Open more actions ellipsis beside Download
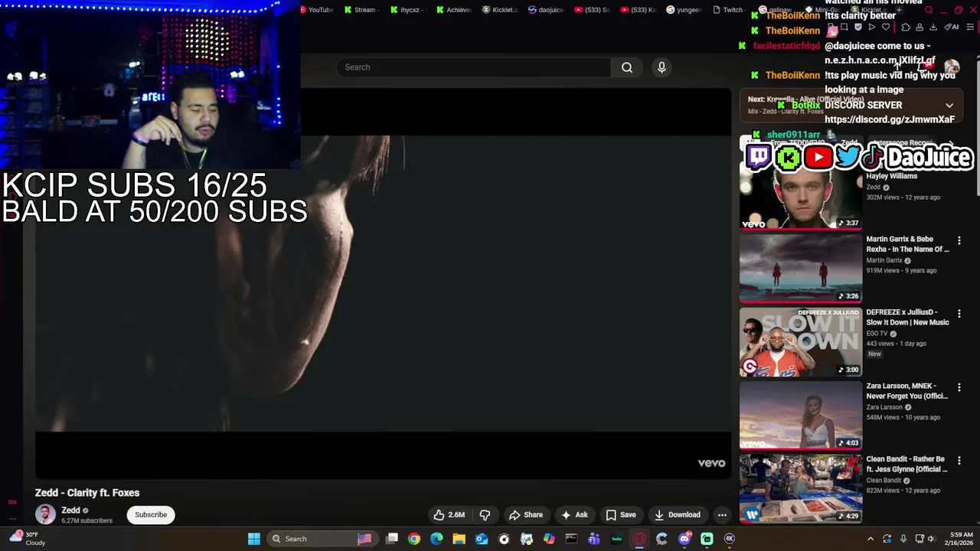The height and width of the screenshot is (551, 980). coord(722,515)
